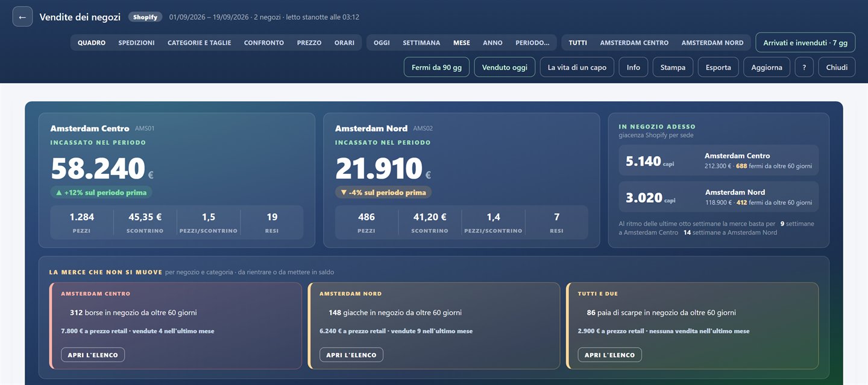Open La vita di un capo

click(577, 67)
